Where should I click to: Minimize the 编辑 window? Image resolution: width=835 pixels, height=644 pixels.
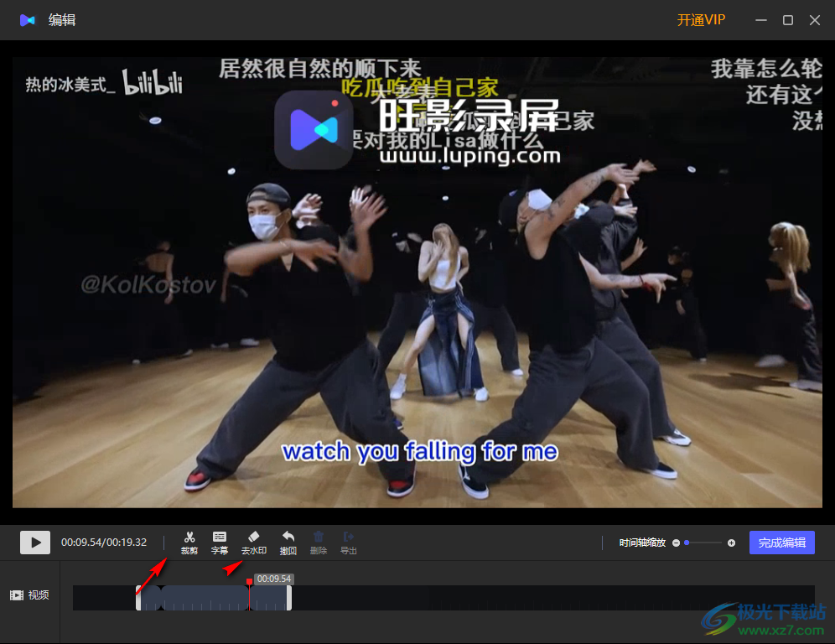click(x=761, y=20)
